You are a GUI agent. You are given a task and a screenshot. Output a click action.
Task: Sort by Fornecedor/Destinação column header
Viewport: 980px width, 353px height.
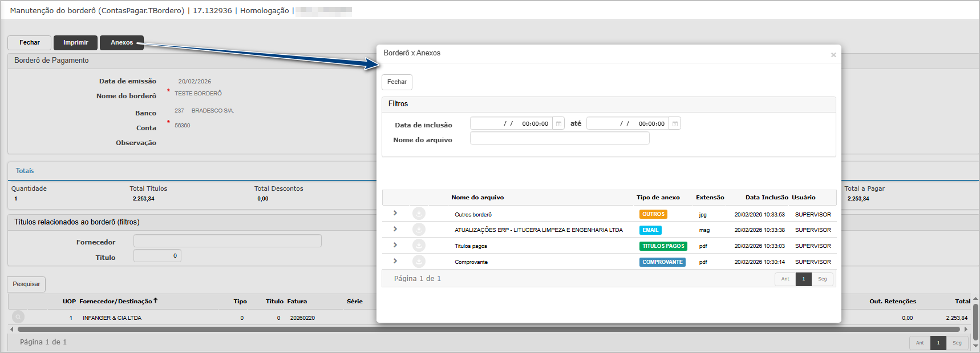tap(116, 301)
